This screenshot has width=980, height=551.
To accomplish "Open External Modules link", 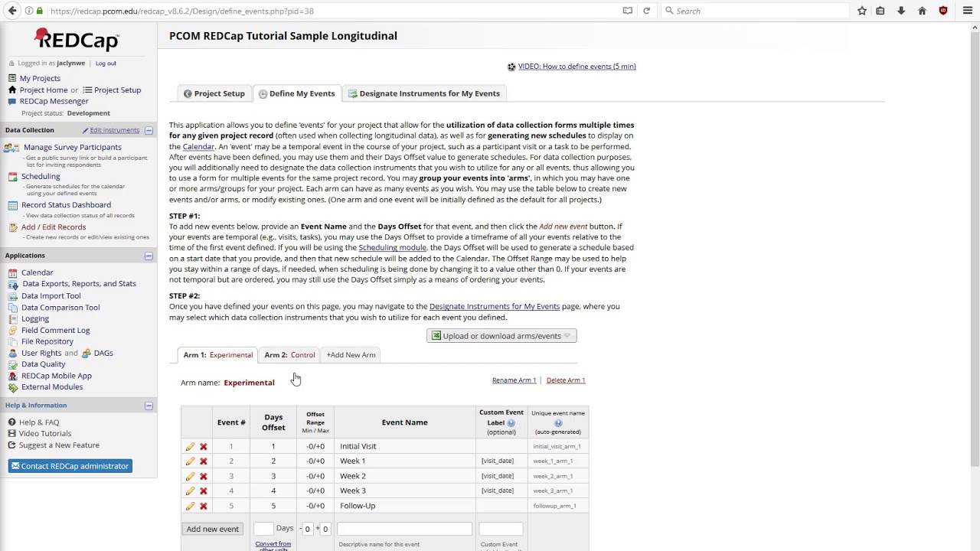I will coord(52,387).
